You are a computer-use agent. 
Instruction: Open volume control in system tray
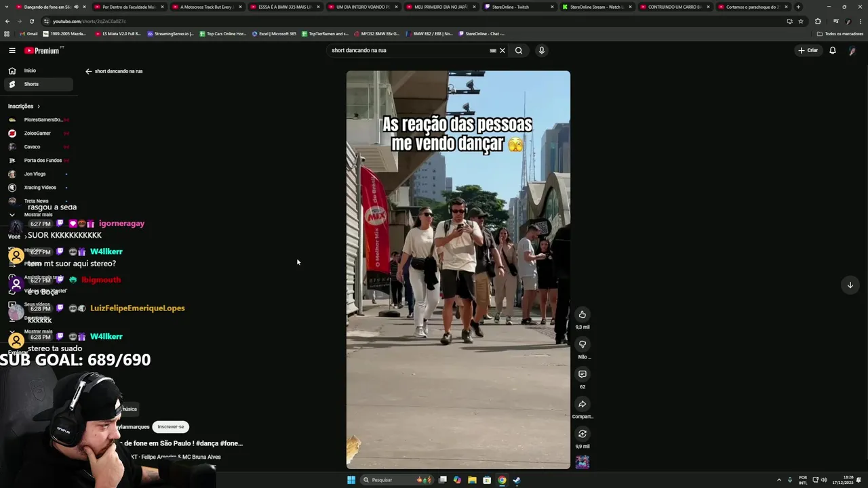pos(824,480)
